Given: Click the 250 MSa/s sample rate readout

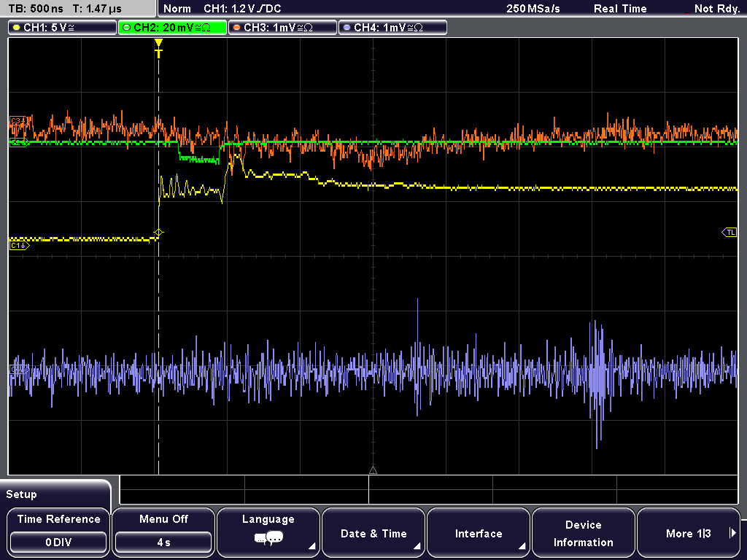Looking at the screenshot, I should tap(533, 9).
